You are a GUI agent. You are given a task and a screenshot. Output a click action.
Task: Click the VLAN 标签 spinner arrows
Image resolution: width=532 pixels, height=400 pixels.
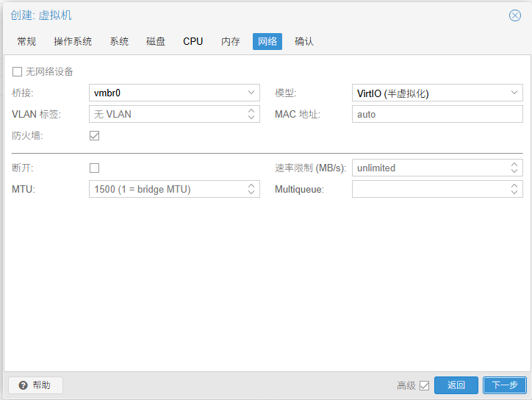click(x=251, y=114)
